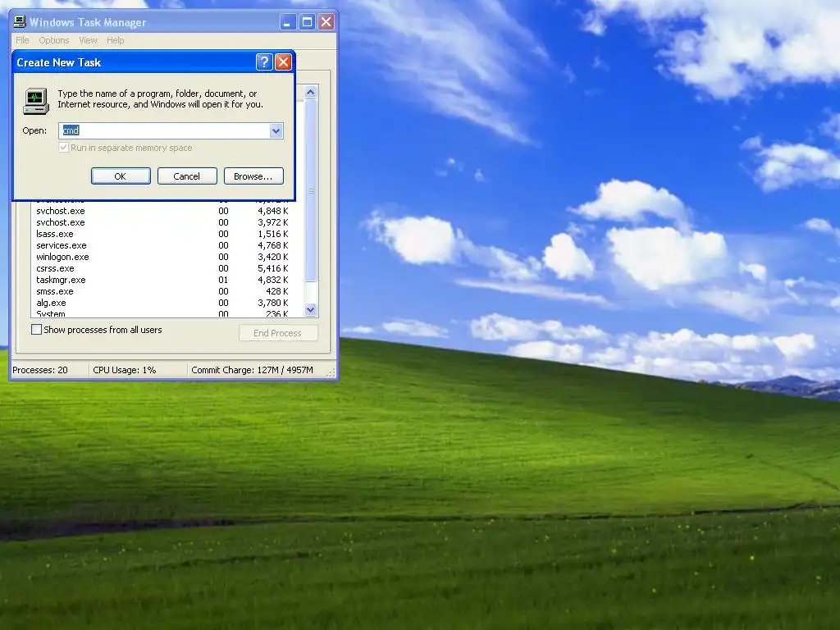Click the End Process button

pos(278,333)
